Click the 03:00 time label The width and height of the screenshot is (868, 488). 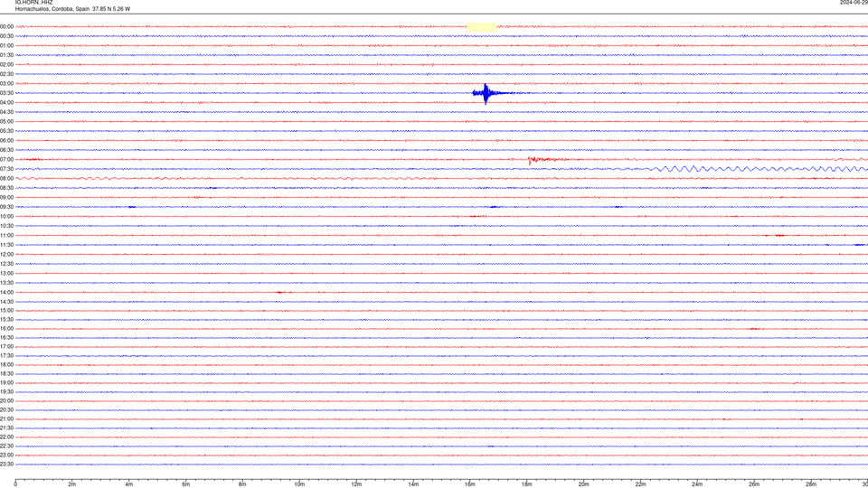6,83
